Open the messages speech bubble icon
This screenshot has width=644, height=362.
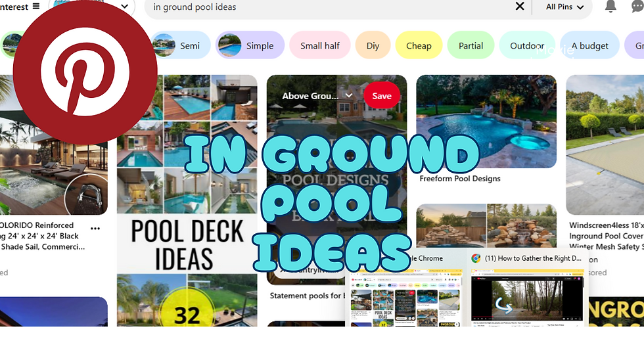637,7
